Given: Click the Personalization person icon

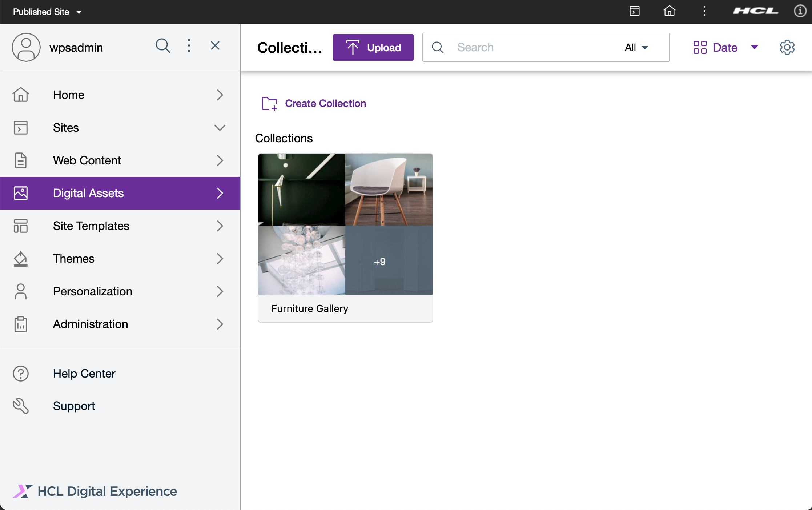Looking at the screenshot, I should [x=21, y=291].
